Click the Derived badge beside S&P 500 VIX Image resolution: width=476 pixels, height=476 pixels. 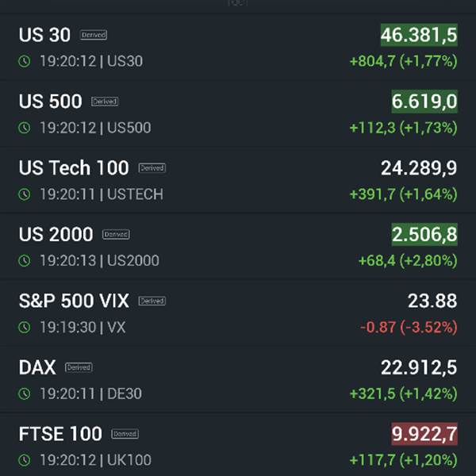click(x=152, y=301)
